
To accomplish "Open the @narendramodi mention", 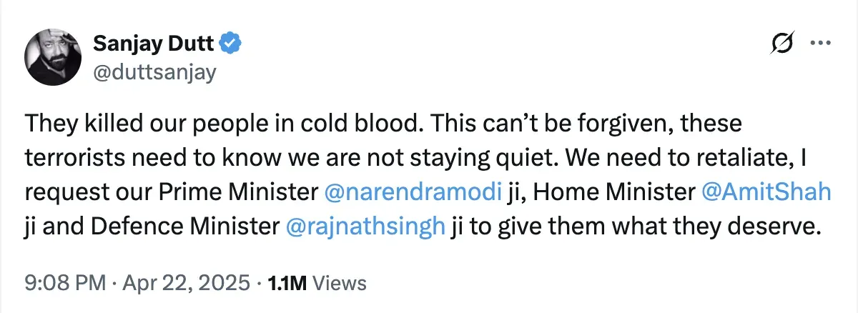I will click(412, 192).
